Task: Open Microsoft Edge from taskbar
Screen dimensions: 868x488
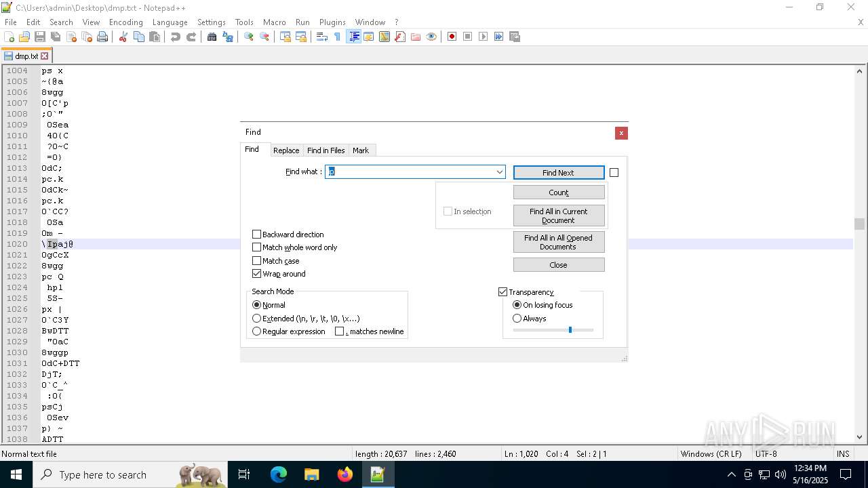Action: (x=279, y=474)
